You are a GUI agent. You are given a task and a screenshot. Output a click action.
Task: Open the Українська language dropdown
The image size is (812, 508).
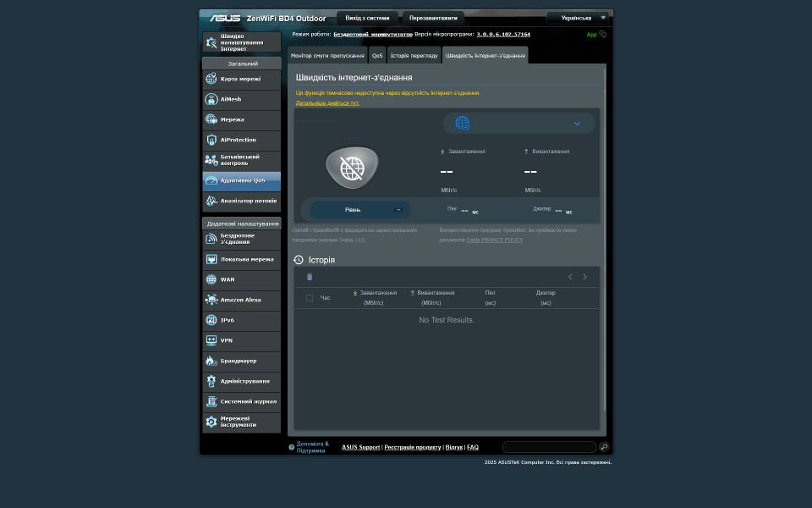coord(578,18)
